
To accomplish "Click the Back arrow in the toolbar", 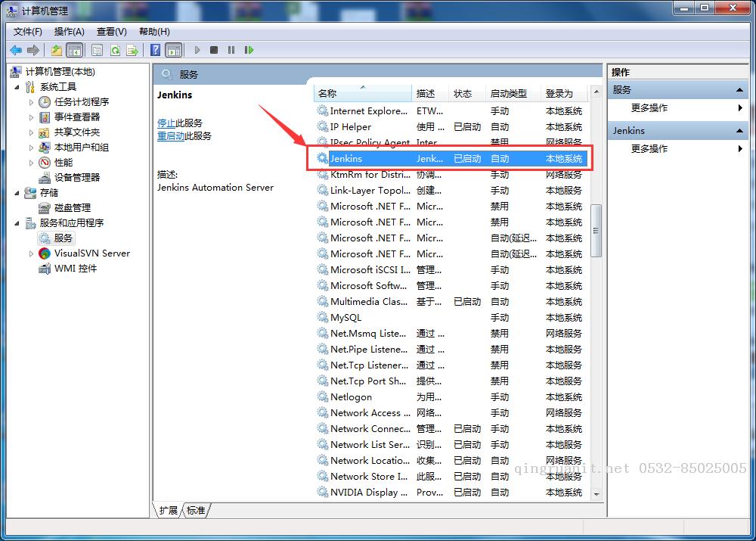I will [x=16, y=50].
